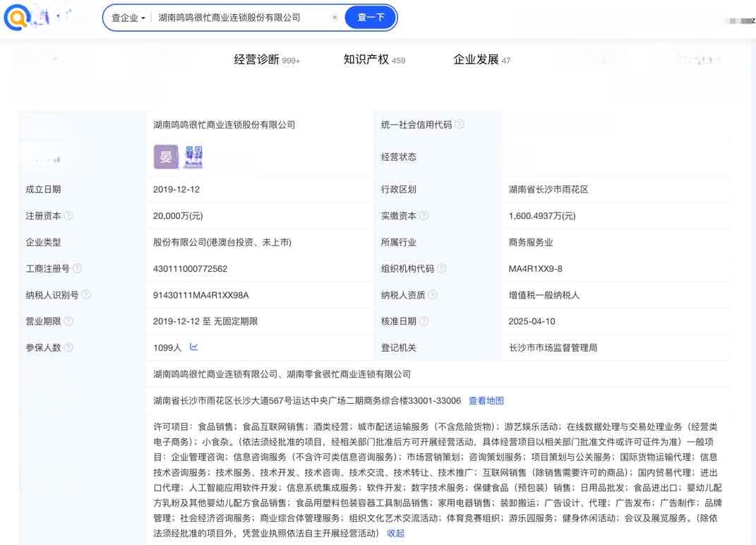Switch to the 知识产权 tab
The image size is (756, 545).
[x=374, y=60]
